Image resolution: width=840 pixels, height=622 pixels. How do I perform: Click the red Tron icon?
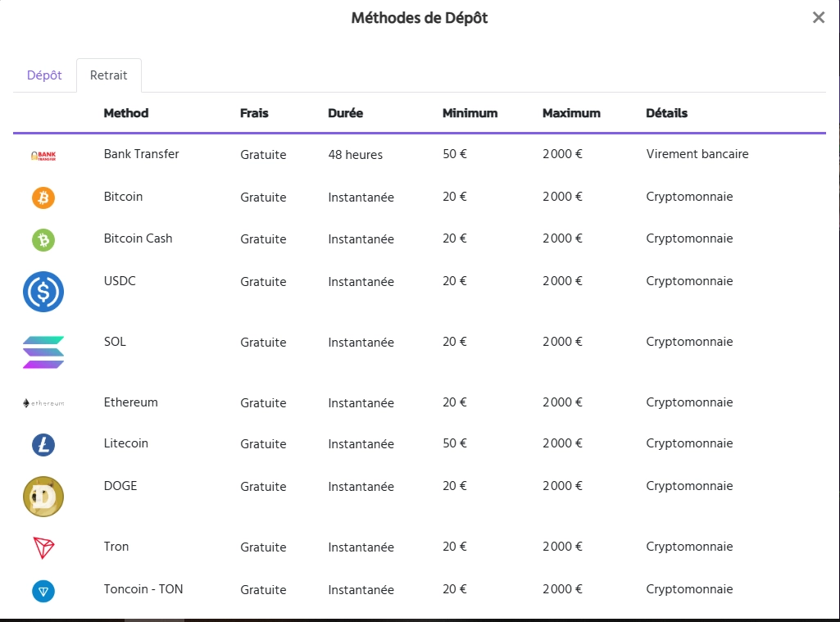[x=43, y=547]
